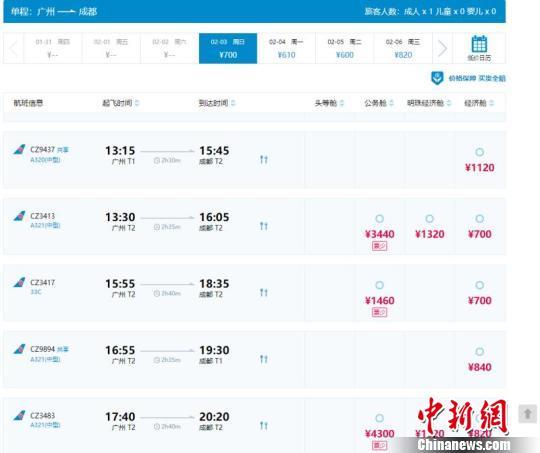Click the 13:15 departure time
Viewport: 540px width, 453px height.
tap(120, 151)
